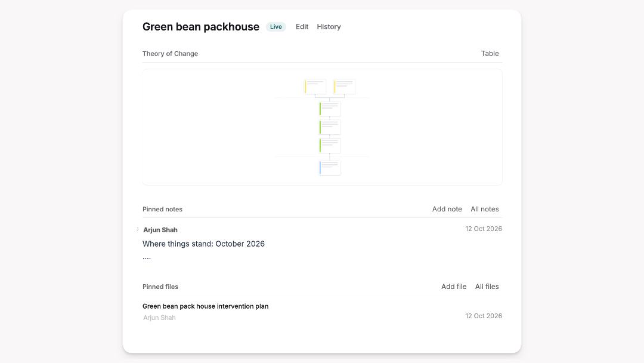Open Edit for Green bean packhouse
Screen dimensions: 644x363
pyautogui.click(x=302, y=27)
